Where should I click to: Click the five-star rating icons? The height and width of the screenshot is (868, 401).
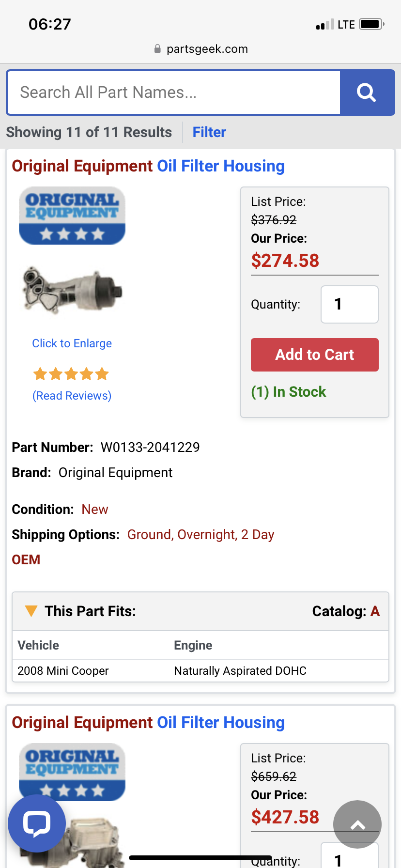(x=71, y=374)
